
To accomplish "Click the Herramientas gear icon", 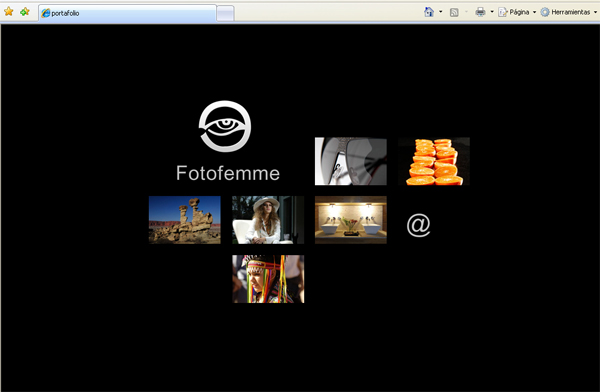I will pos(545,12).
